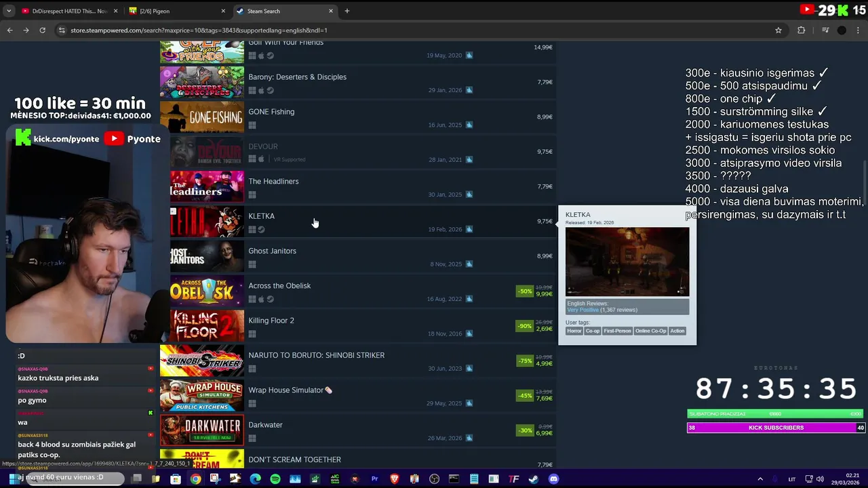Open DON'T SCREAM TOGETHER listing
This screenshot has height=488, width=868.
(357, 459)
